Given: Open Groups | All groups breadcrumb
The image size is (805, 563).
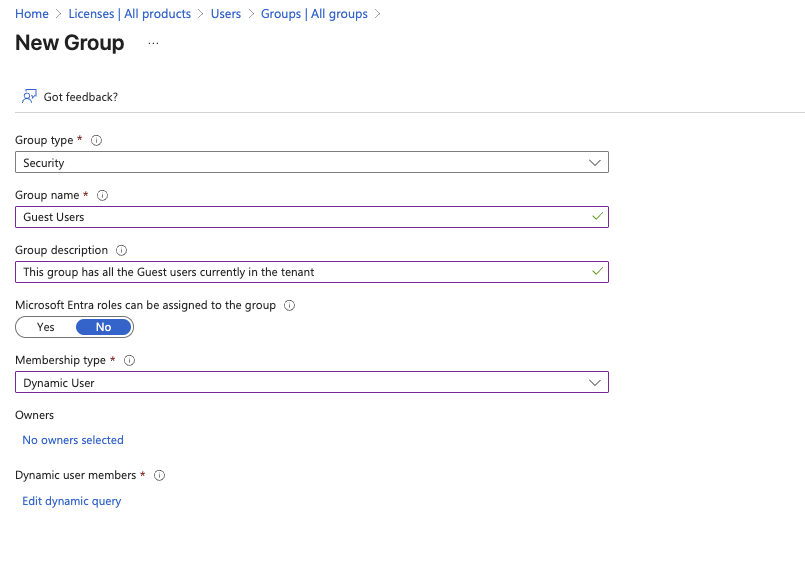Looking at the screenshot, I should [x=314, y=14].
